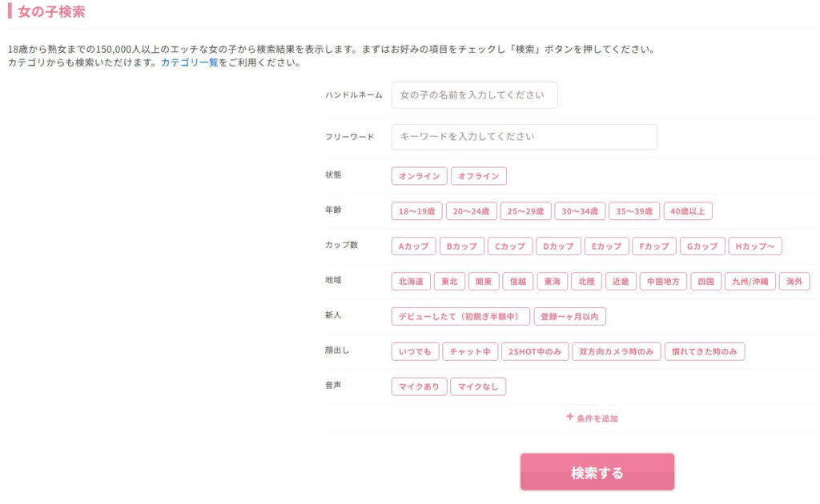Screen dimensions: 820x504
Task: Select the 40歳以上 age filter
Action: (687, 211)
